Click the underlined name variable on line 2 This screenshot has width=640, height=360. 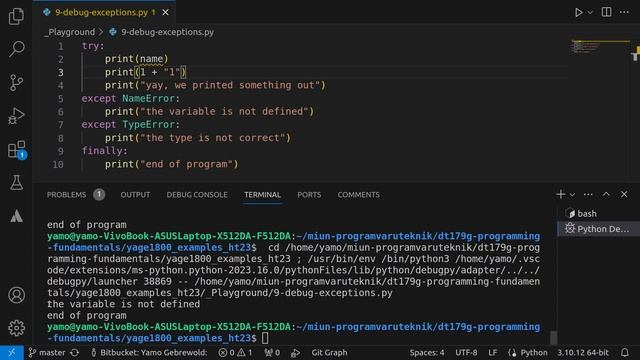151,59
